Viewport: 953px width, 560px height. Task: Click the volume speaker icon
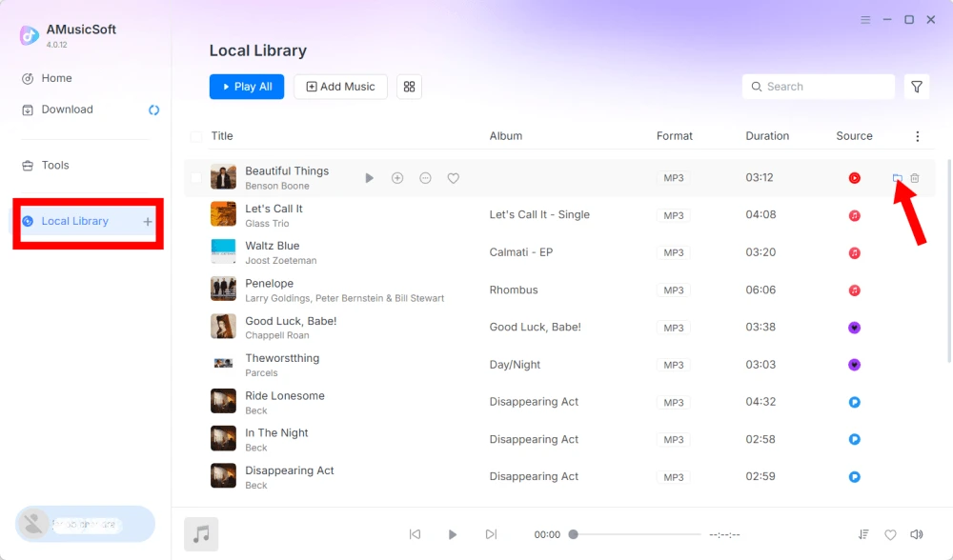click(x=917, y=534)
